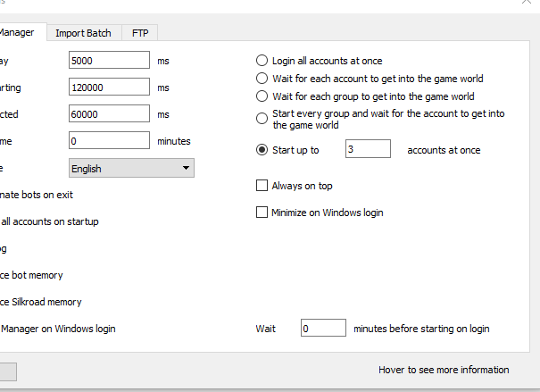Focus the Wait minutes before starting field

tap(322, 329)
